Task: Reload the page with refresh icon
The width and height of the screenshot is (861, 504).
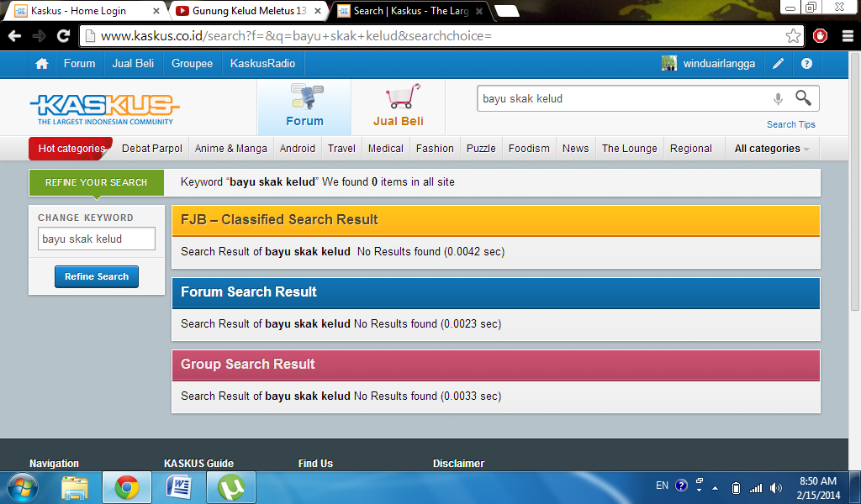Action: pos(64,36)
